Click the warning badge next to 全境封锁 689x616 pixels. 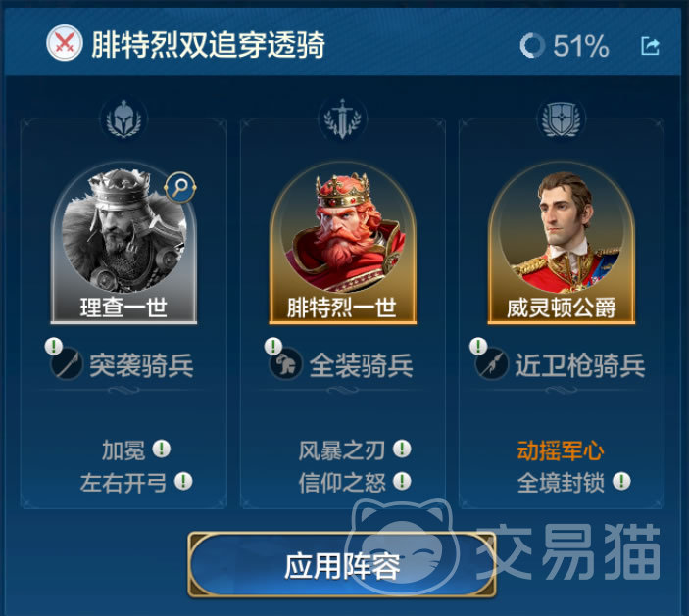[621, 481]
